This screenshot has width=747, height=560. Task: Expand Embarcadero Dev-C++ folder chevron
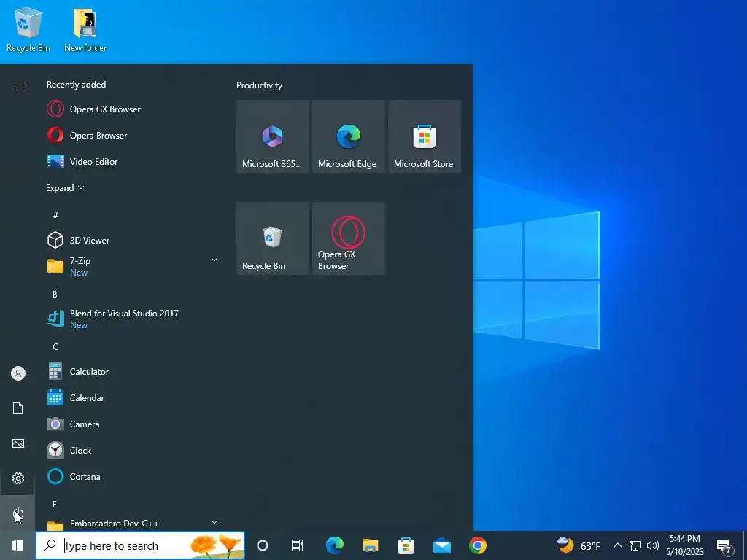(x=214, y=522)
